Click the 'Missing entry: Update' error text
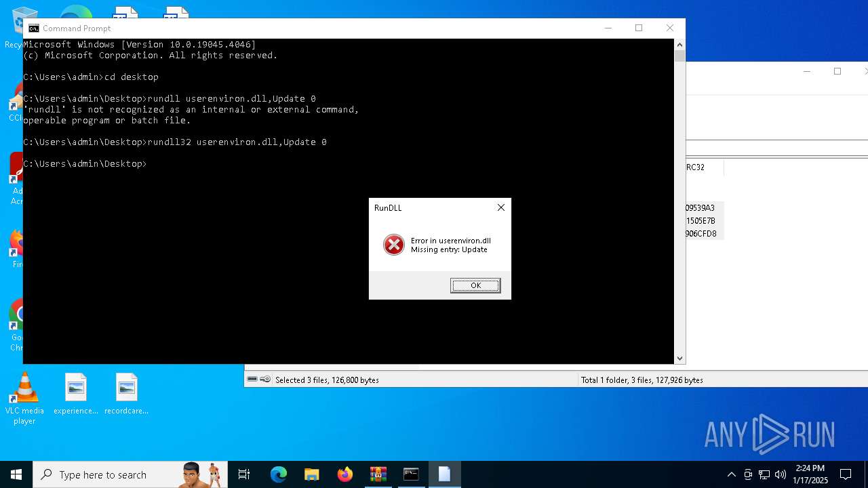The image size is (868, 488). pos(449,249)
